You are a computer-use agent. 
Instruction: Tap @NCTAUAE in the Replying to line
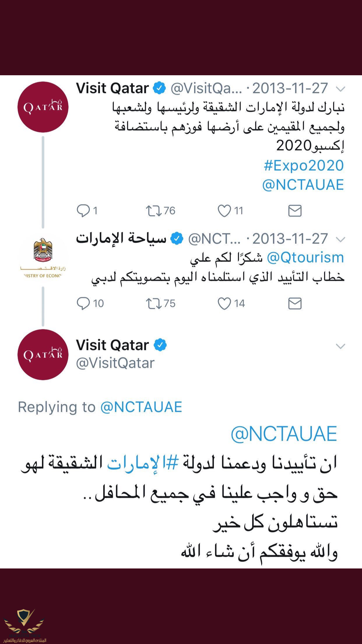pyautogui.click(x=141, y=407)
